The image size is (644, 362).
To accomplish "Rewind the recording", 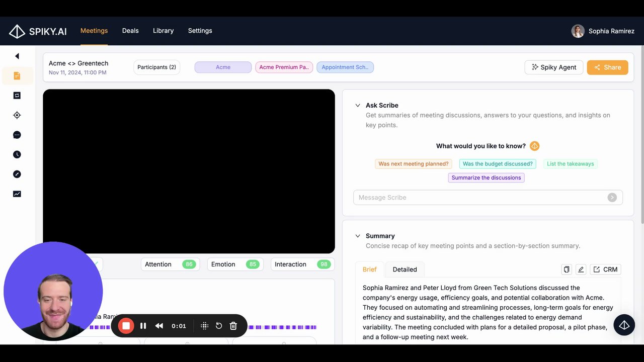I will coord(159,326).
